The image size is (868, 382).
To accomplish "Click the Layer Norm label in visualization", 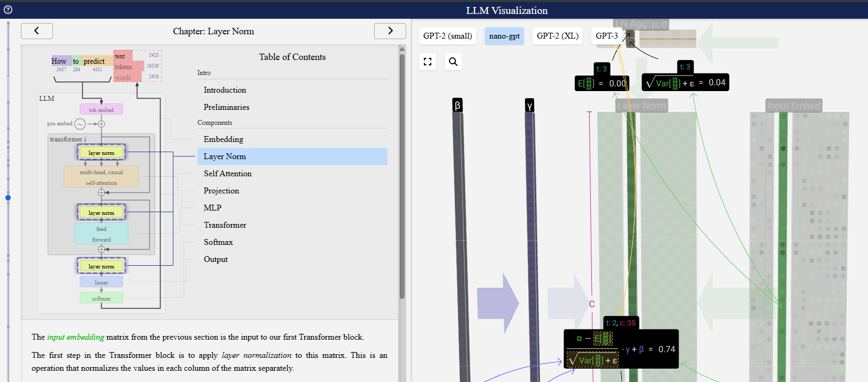I will tap(642, 106).
